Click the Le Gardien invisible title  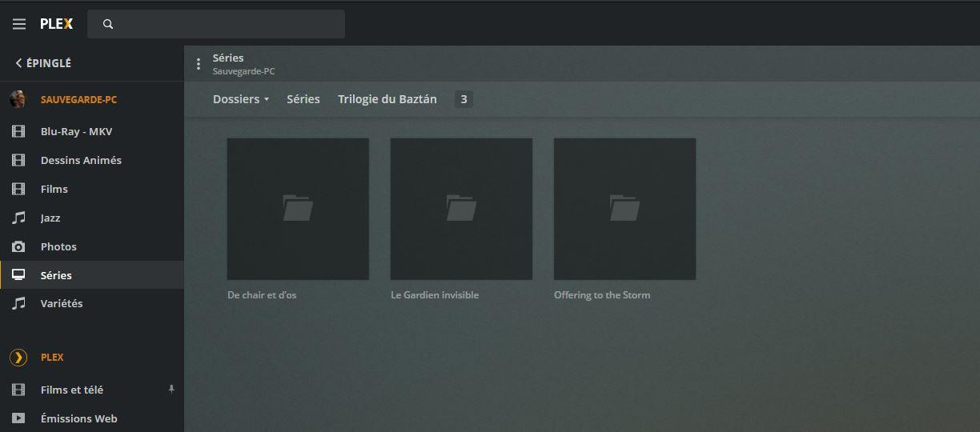click(435, 295)
